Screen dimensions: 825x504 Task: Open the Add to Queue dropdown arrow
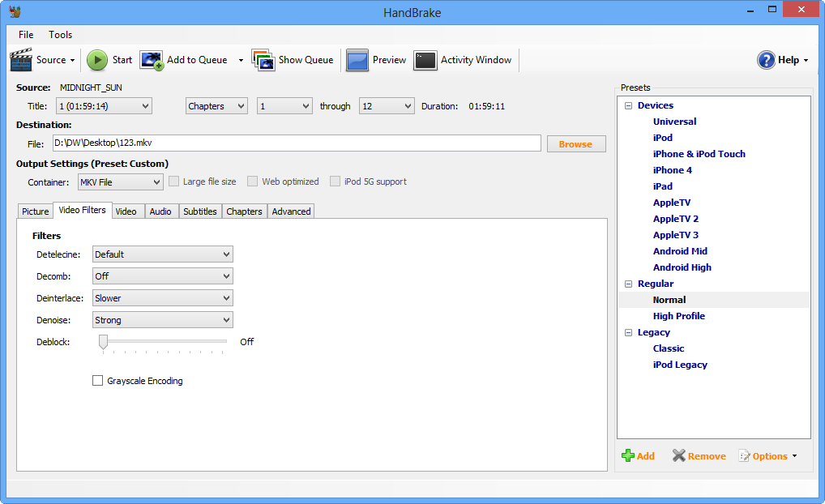click(241, 61)
